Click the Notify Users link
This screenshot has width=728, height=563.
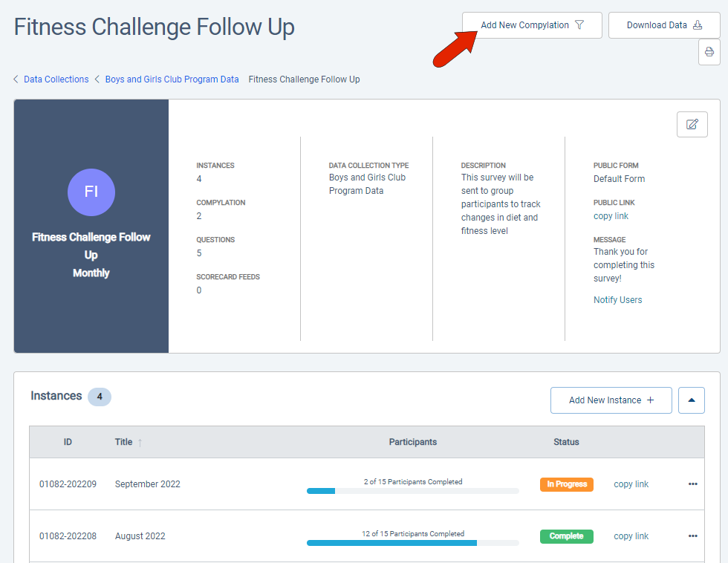tap(617, 300)
